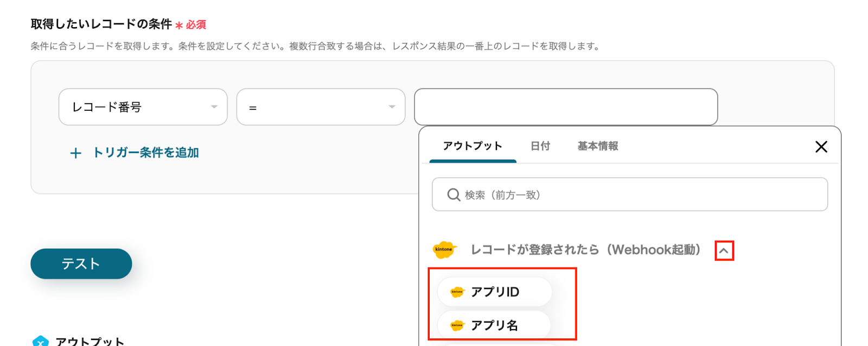Screen dimensions: 868x346
Task: Open the レコード番号 field dropdown
Action: (143, 107)
